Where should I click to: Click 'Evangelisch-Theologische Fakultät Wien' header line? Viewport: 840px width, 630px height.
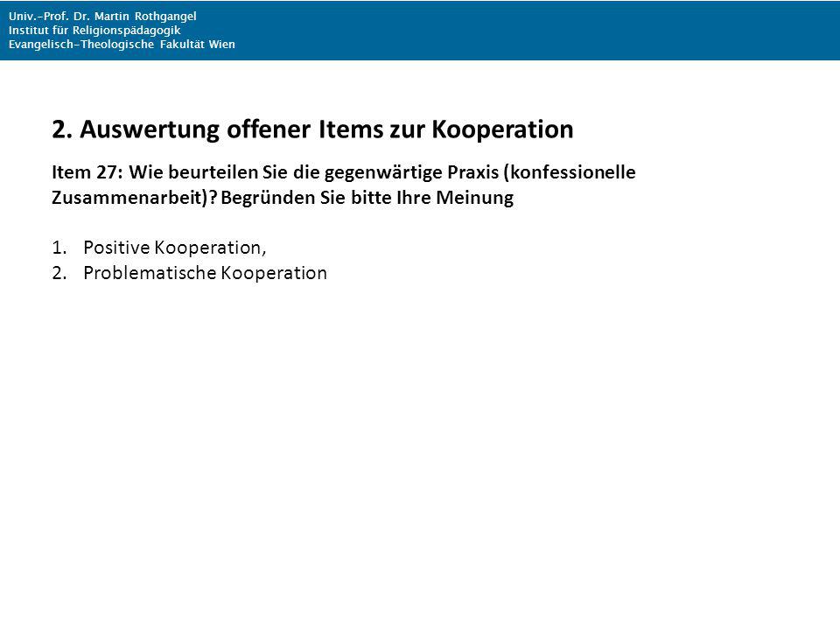pos(122,45)
